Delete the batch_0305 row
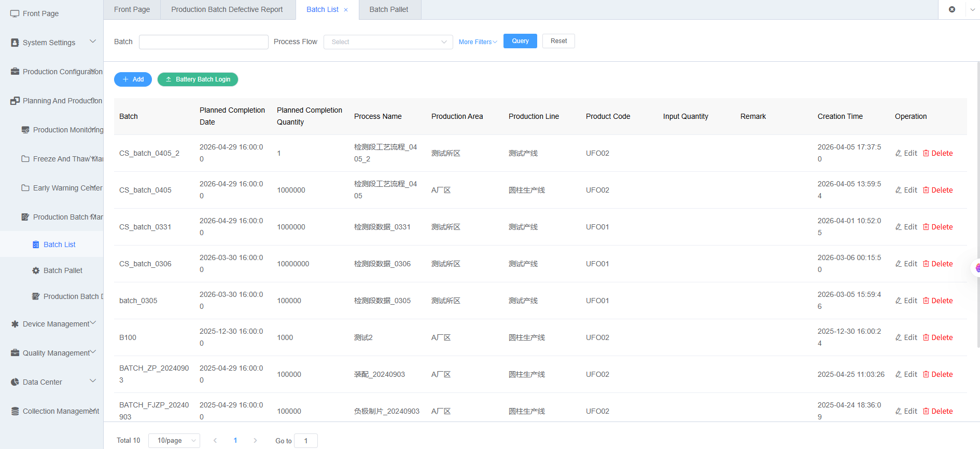980x449 pixels. (937, 301)
